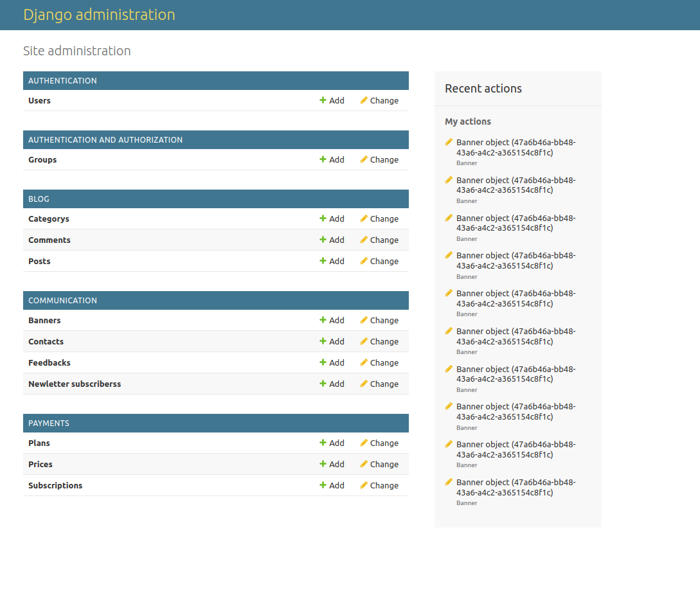Image resolution: width=700 pixels, height=597 pixels.
Task: Open Authentication and Authorization section header
Action: pos(105,140)
